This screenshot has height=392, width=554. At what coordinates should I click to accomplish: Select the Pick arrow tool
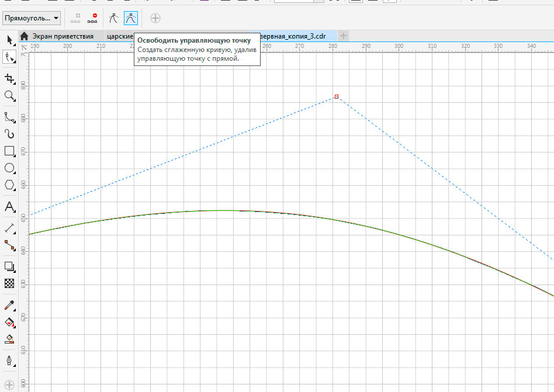(9, 40)
